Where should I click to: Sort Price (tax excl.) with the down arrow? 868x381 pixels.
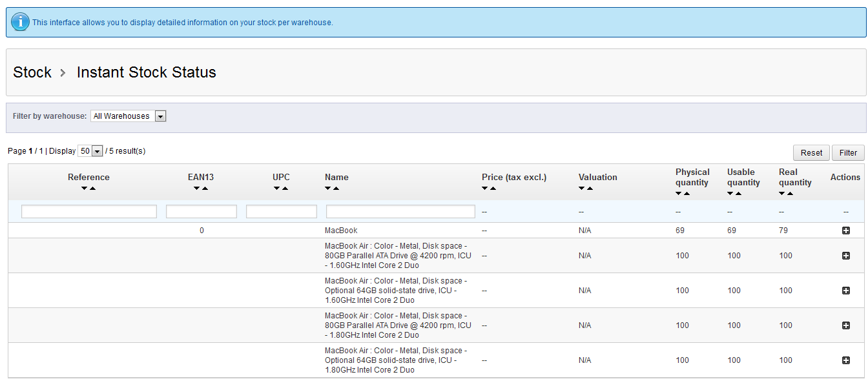tap(484, 189)
